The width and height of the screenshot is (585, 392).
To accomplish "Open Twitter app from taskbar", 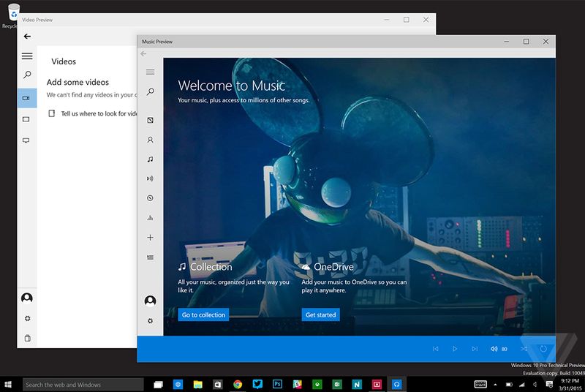I will (x=257, y=384).
